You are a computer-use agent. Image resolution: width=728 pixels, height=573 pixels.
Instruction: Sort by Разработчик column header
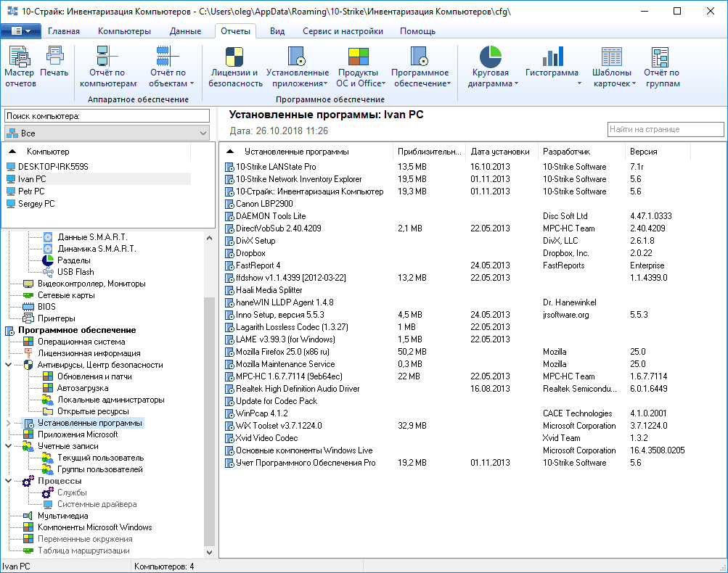point(582,152)
